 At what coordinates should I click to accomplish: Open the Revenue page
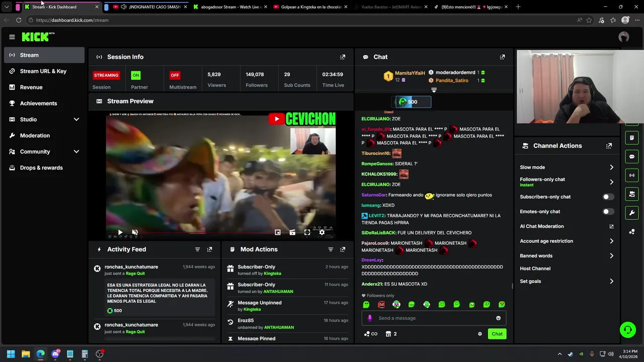[x=44, y=87]
